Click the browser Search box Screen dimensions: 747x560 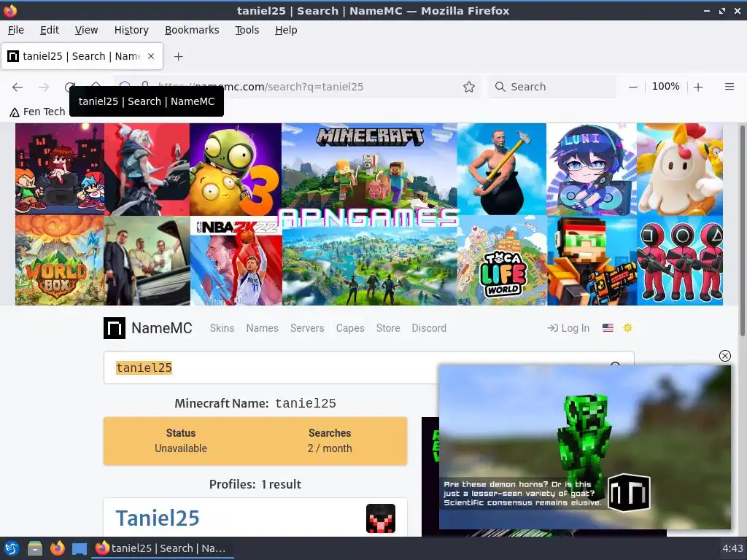(551, 87)
